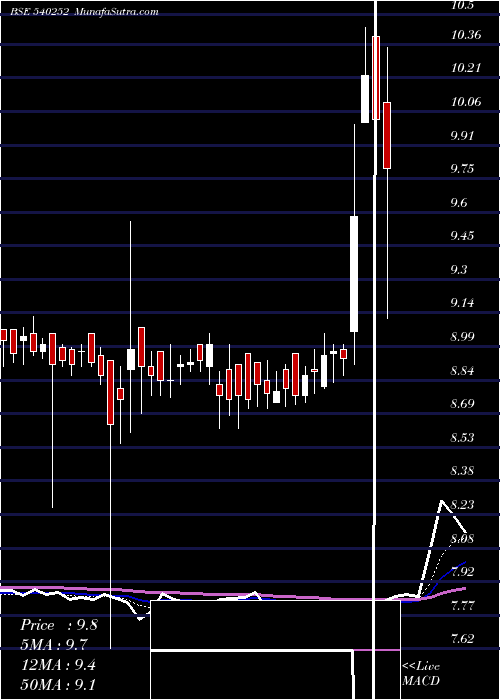Click the 8.38 price axis label
The width and height of the screenshot is (500, 700).
(462, 471)
